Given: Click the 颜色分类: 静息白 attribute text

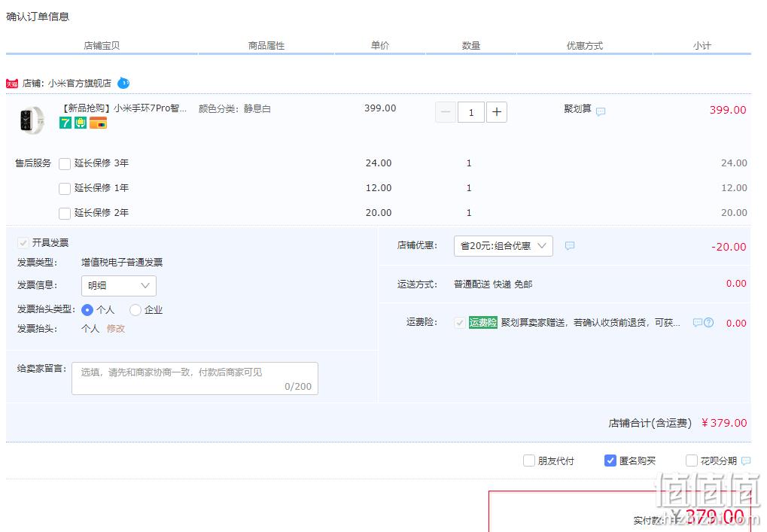Looking at the screenshot, I should pyautogui.click(x=234, y=108).
